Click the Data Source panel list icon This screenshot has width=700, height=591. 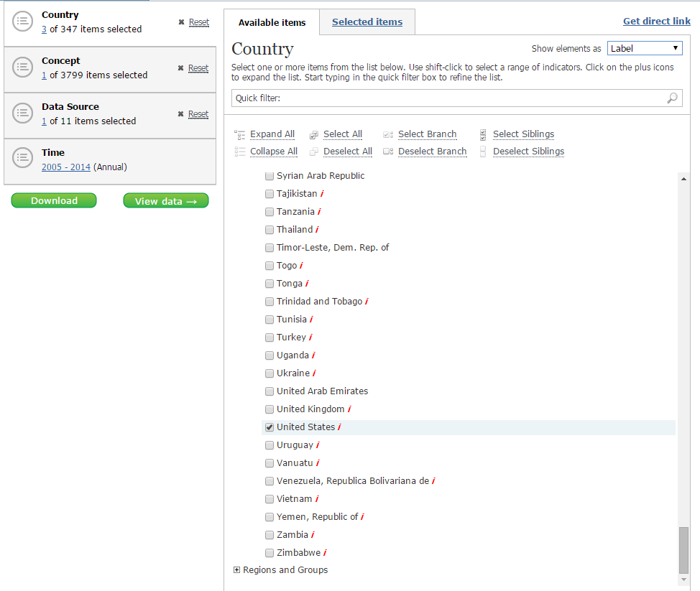23,113
